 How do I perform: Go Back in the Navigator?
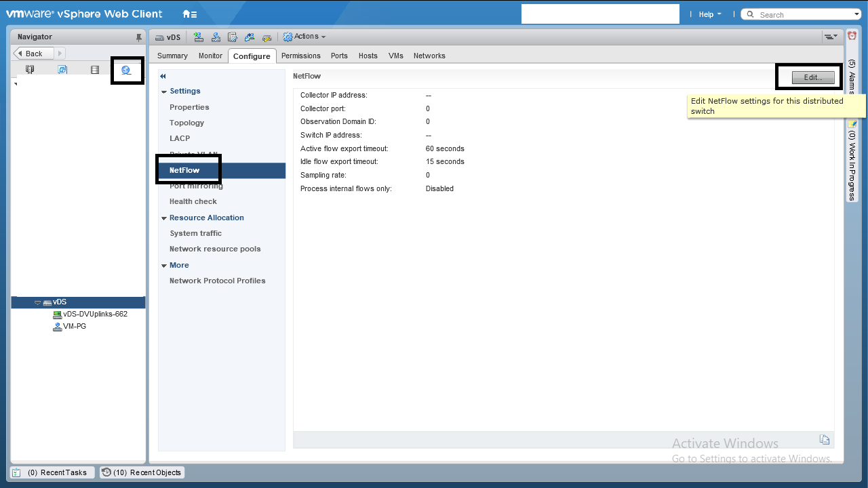(31, 54)
